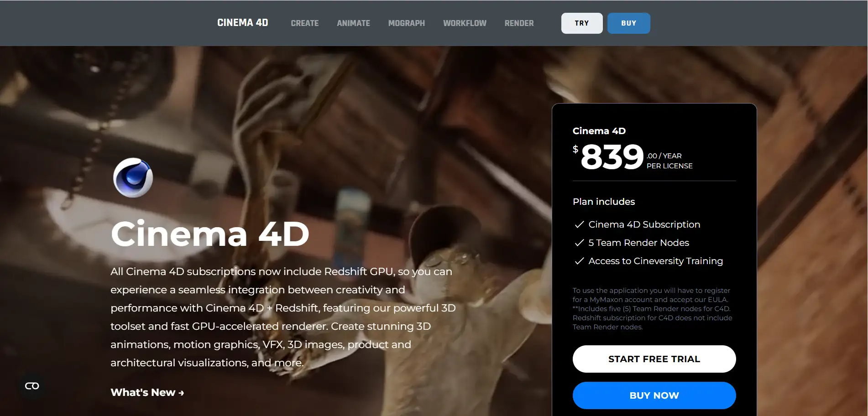The width and height of the screenshot is (868, 416).
Task: Click the PER LICENSE label
Action: [669, 166]
